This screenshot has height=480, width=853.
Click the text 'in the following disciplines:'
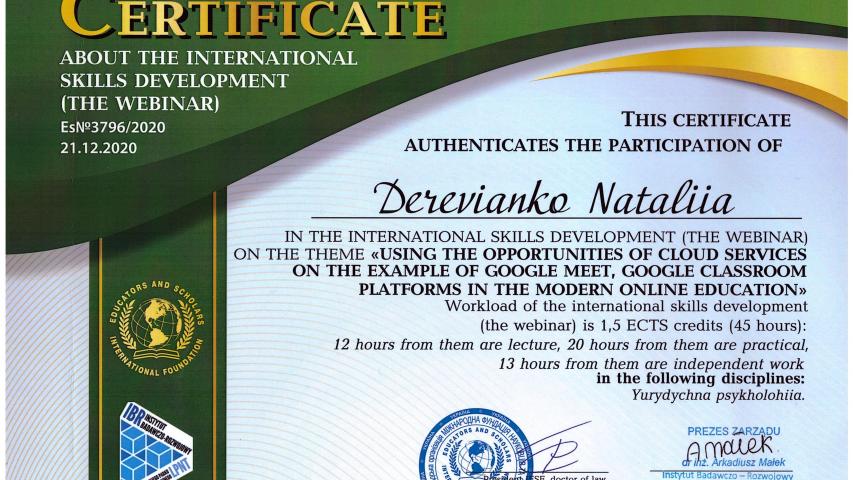(700, 378)
